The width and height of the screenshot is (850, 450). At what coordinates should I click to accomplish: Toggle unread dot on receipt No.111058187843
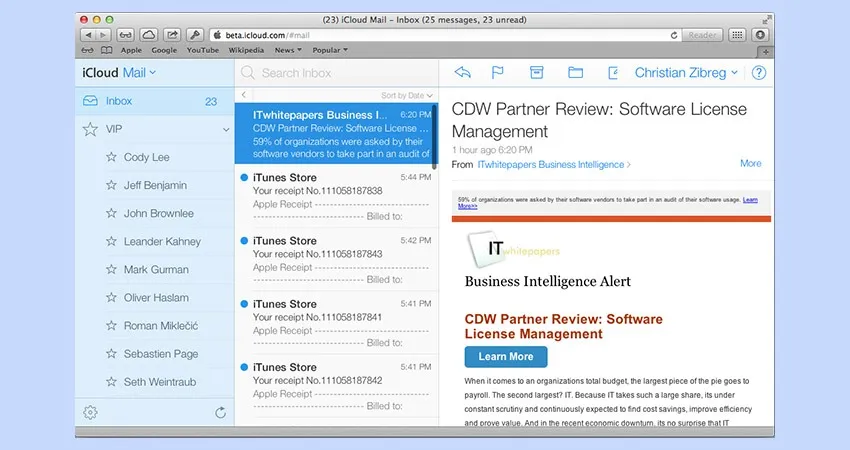[x=244, y=241]
